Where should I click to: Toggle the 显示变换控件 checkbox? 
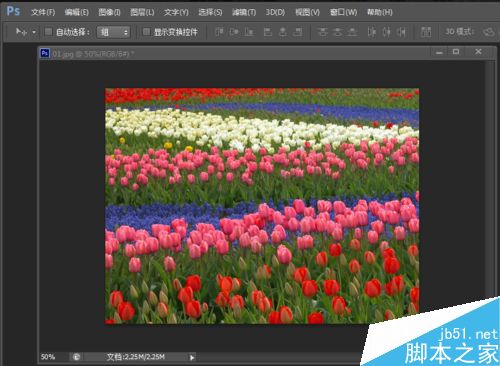point(146,32)
